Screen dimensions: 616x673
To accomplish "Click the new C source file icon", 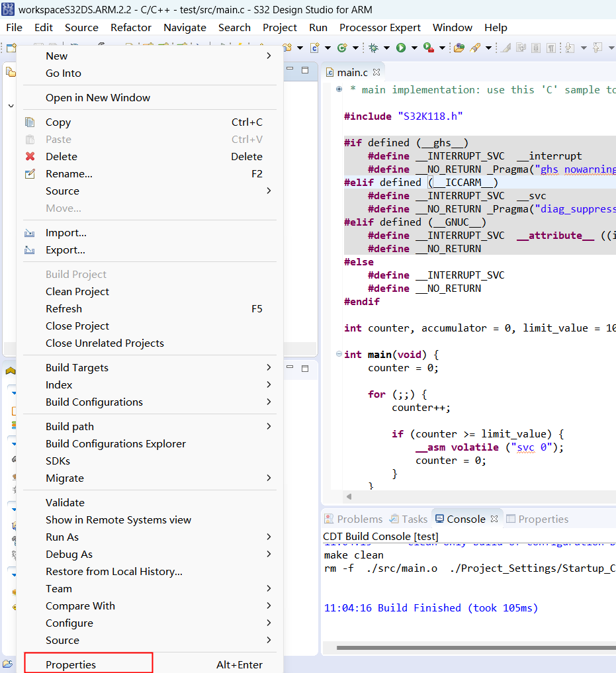I will pyautogui.click(x=315, y=48).
